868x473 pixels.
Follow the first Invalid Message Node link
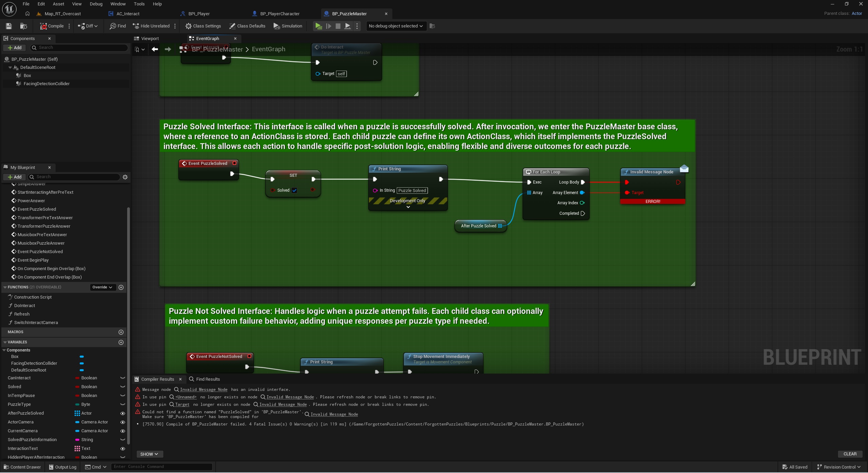[203, 390]
